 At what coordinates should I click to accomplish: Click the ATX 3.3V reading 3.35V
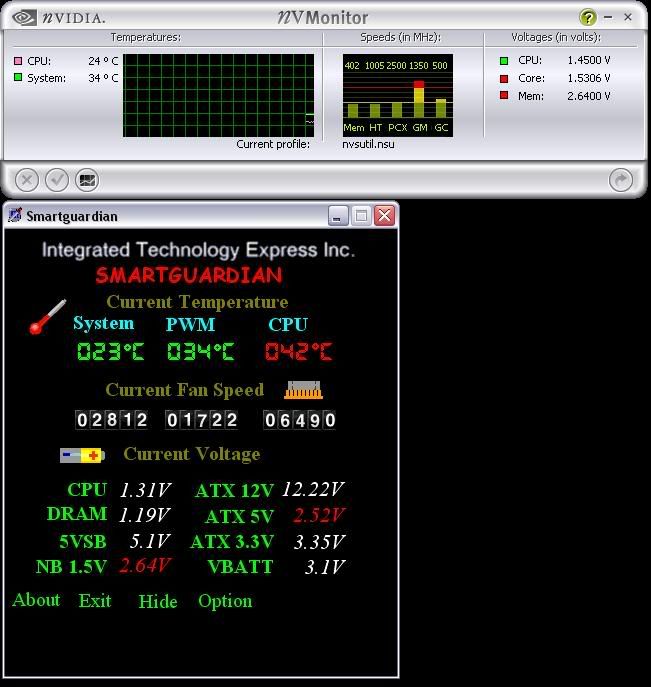pos(320,542)
